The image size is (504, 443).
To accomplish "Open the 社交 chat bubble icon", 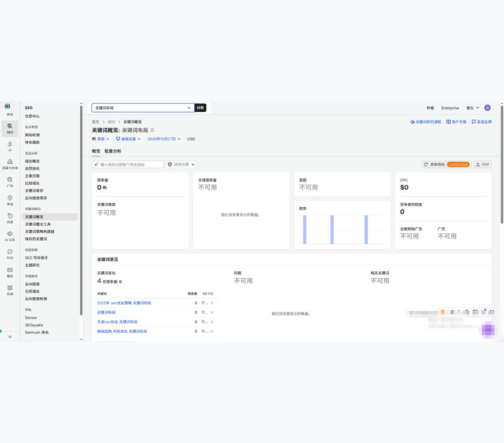I will tap(10, 254).
